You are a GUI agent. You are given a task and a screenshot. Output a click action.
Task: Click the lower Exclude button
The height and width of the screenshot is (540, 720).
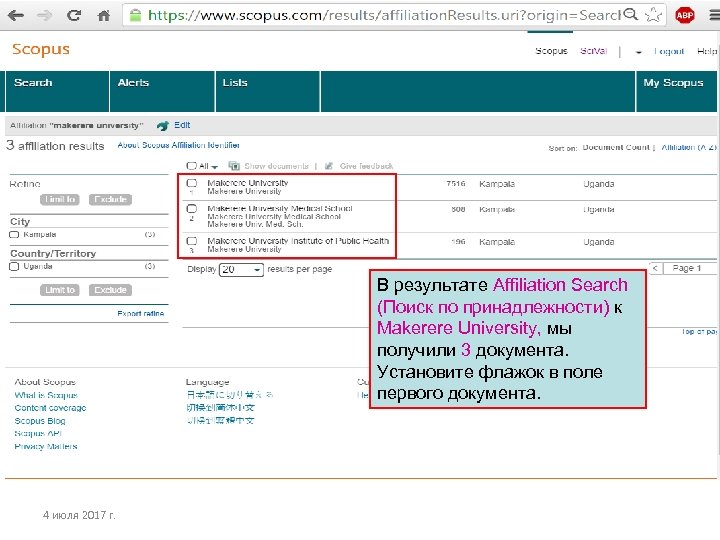coord(110,290)
